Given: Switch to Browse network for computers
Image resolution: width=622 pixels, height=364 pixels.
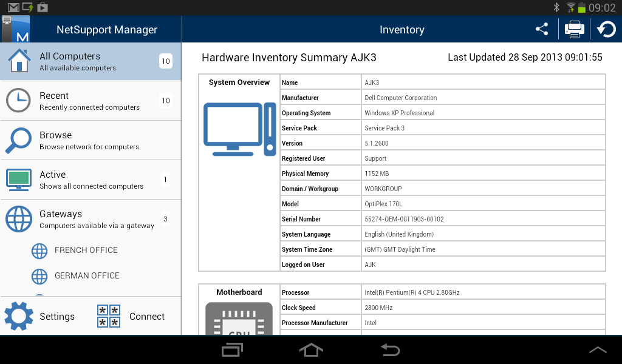Looking at the screenshot, I should pos(91,140).
